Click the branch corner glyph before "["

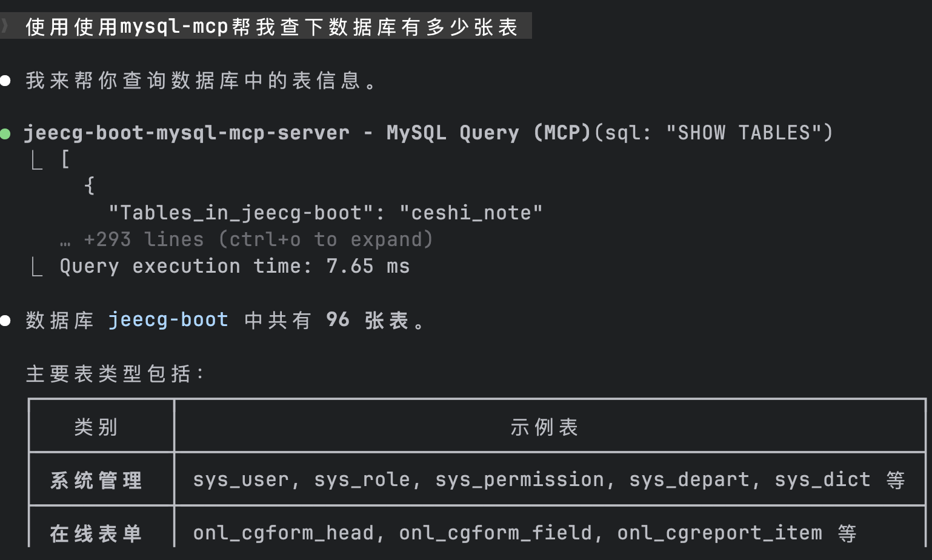(37, 161)
